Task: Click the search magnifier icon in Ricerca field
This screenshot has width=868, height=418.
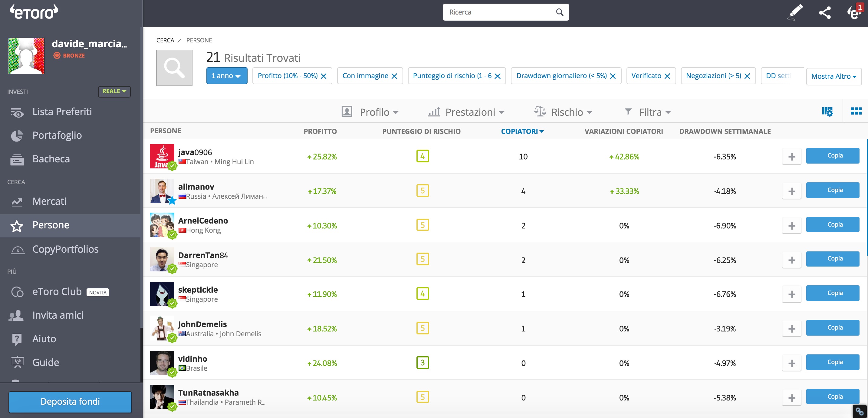Action: [559, 12]
